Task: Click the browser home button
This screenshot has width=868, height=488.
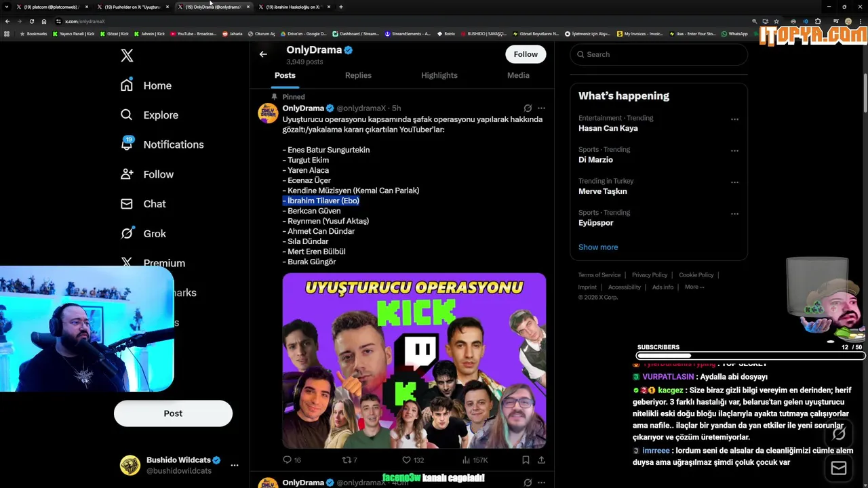Action: [44, 21]
